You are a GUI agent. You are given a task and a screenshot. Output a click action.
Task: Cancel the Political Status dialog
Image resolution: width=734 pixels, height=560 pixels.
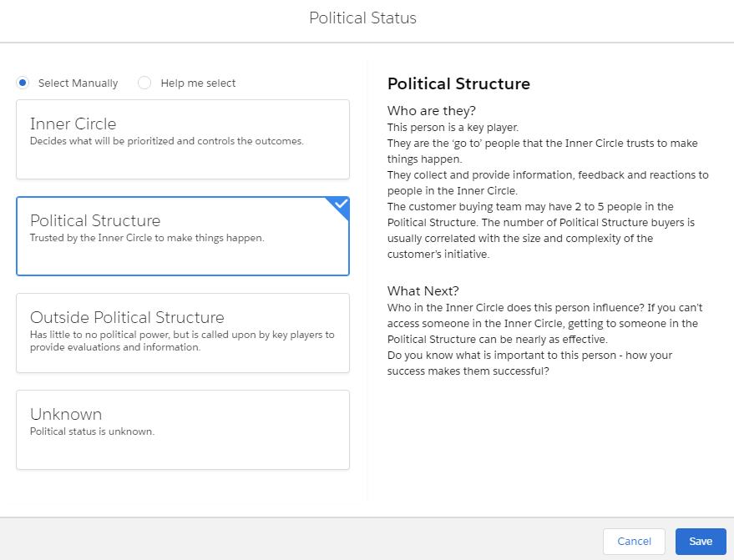(634, 542)
